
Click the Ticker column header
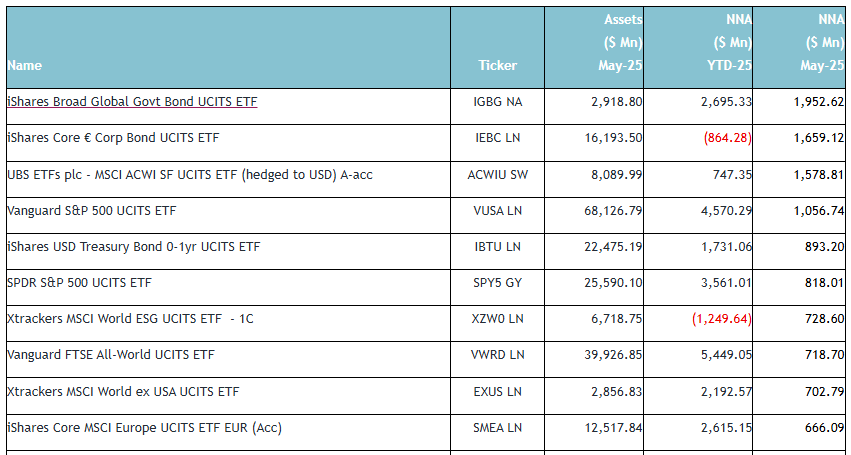(x=497, y=66)
